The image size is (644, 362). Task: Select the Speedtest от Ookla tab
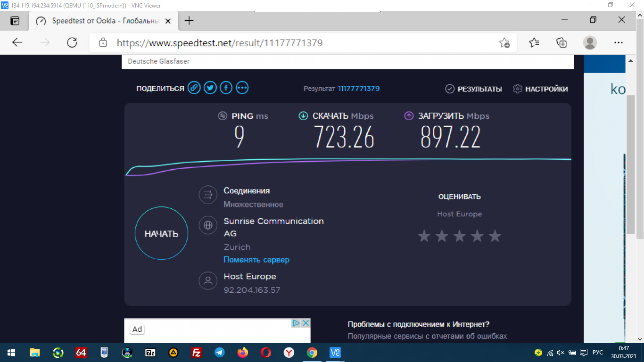coord(104,21)
